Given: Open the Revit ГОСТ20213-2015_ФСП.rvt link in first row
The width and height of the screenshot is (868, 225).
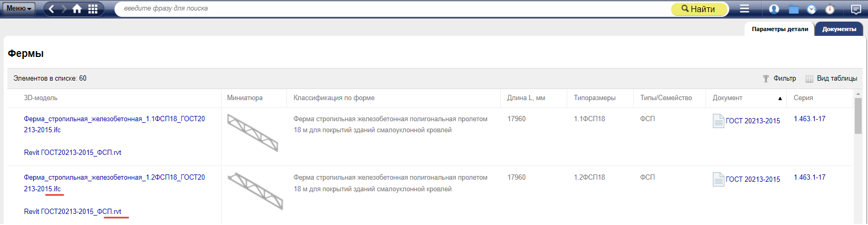Looking at the screenshot, I should tap(72, 152).
